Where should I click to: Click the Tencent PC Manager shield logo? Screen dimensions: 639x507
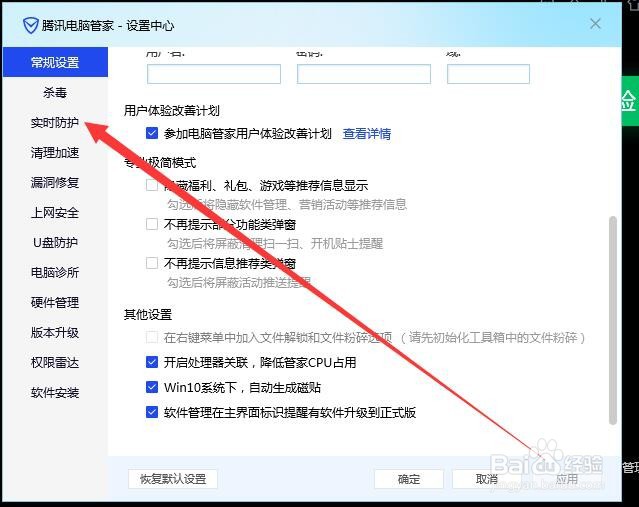[x=31, y=26]
